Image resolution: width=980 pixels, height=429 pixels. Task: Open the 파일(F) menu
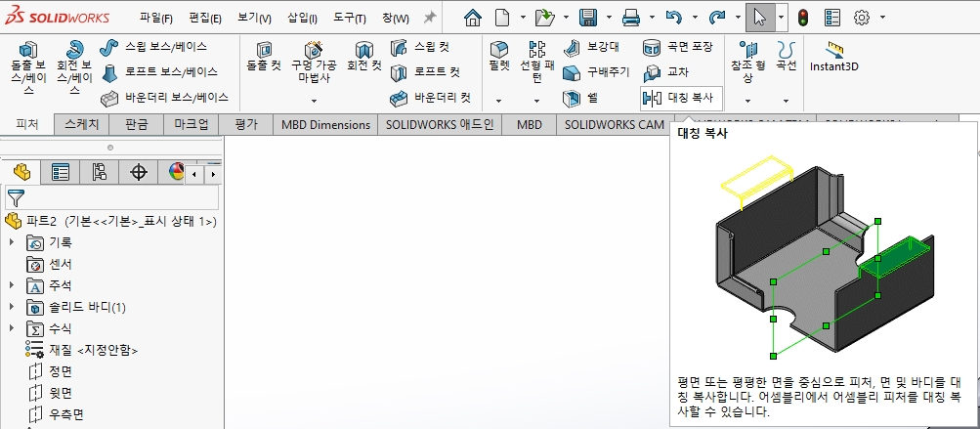(156, 19)
